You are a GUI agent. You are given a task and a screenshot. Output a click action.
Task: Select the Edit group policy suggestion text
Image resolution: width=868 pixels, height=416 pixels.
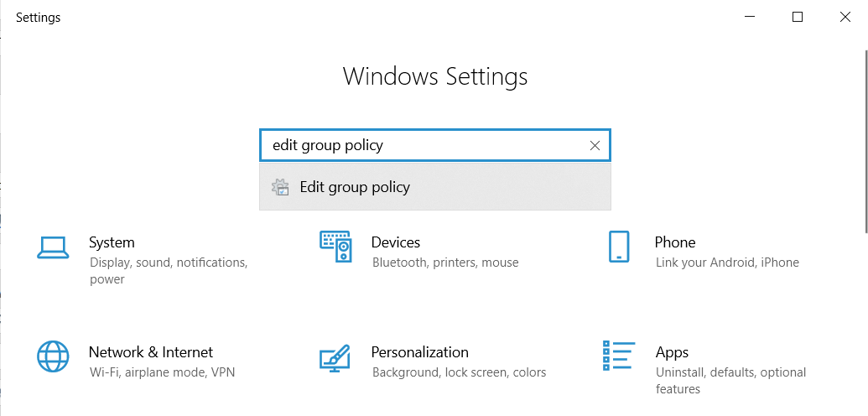(x=355, y=187)
